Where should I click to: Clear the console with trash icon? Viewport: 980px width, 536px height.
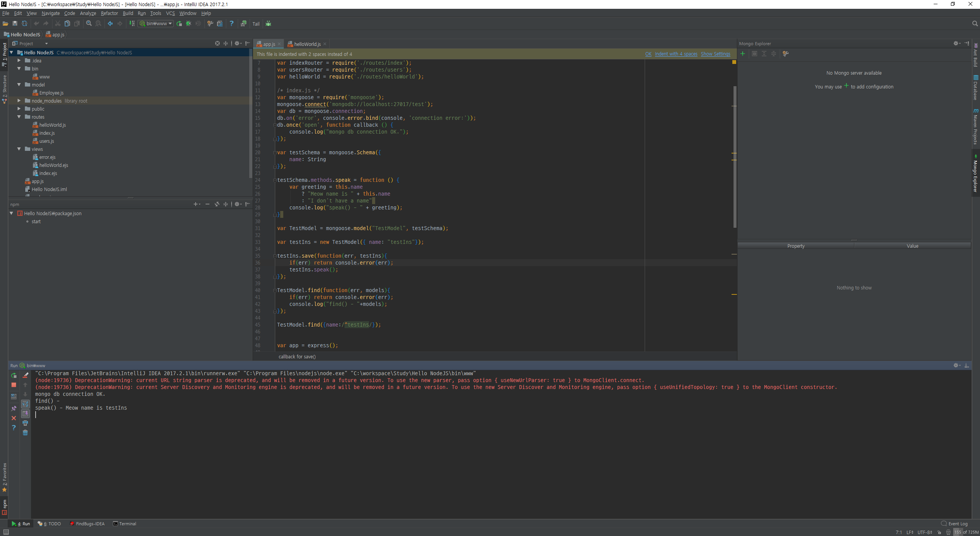click(x=25, y=433)
